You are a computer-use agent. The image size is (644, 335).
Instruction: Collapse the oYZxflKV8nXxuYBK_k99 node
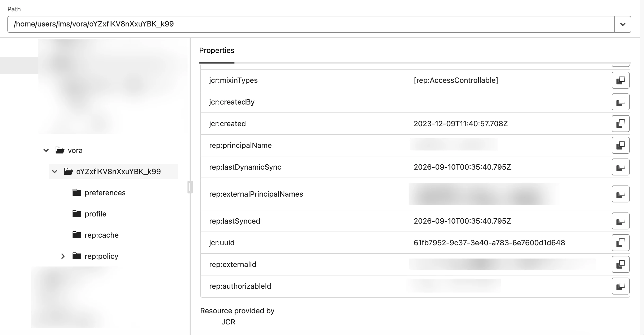point(55,171)
